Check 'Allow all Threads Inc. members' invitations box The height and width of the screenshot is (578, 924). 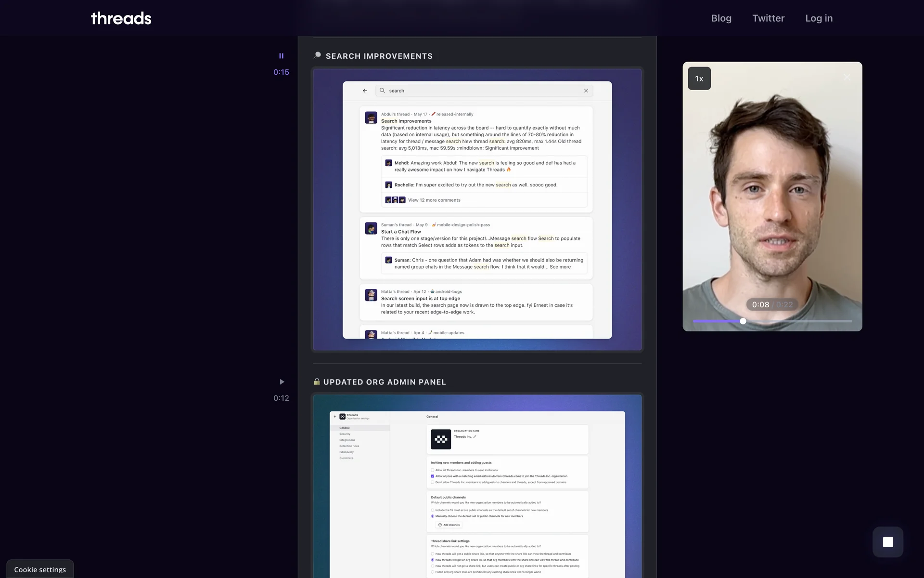[433, 470]
